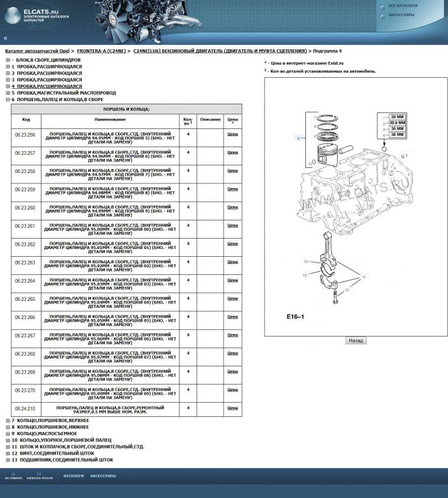Open Цена link for part 06 24 210

pos(232,408)
